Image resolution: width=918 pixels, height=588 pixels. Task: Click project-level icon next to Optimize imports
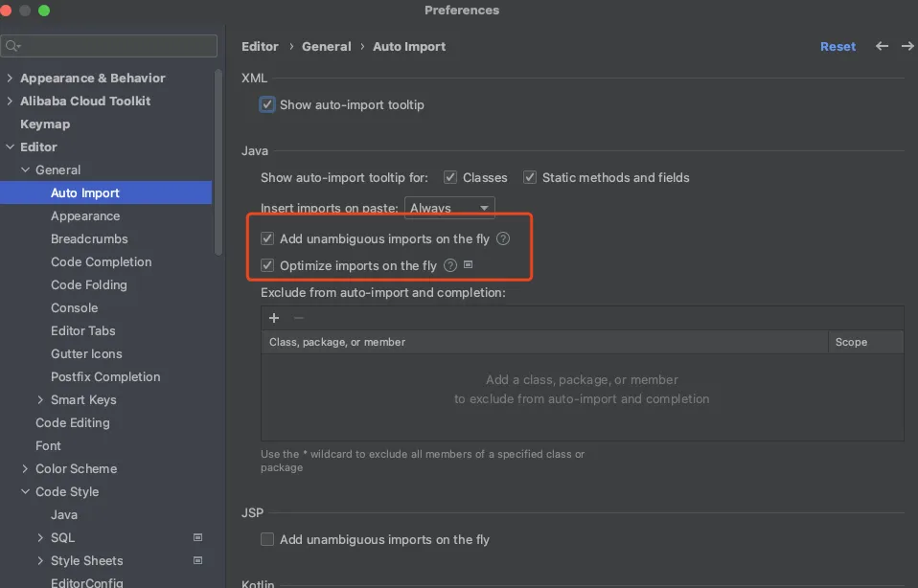(469, 265)
